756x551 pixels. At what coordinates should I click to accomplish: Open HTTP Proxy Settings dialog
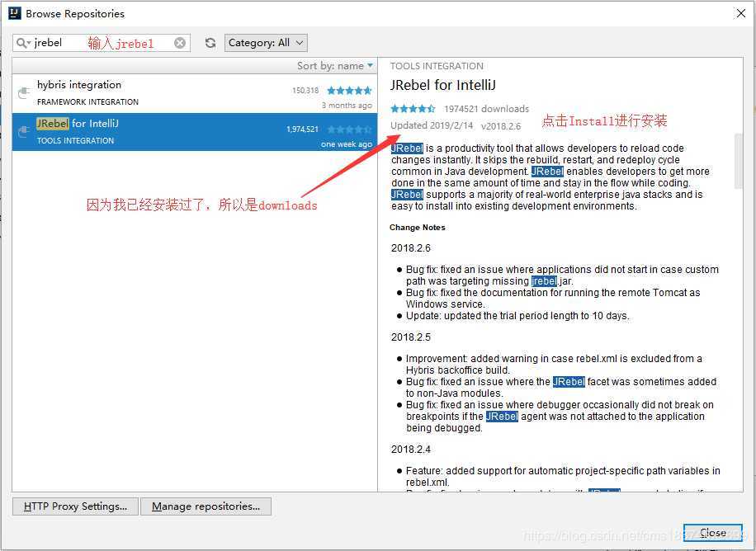[75, 506]
